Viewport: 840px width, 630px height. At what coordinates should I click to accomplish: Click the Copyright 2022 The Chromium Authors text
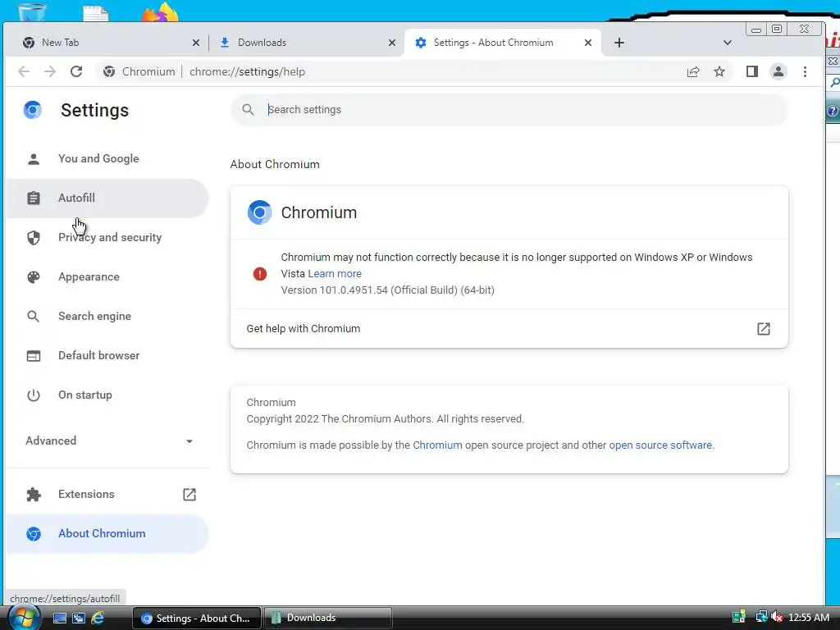pyautogui.click(x=386, y=419)
